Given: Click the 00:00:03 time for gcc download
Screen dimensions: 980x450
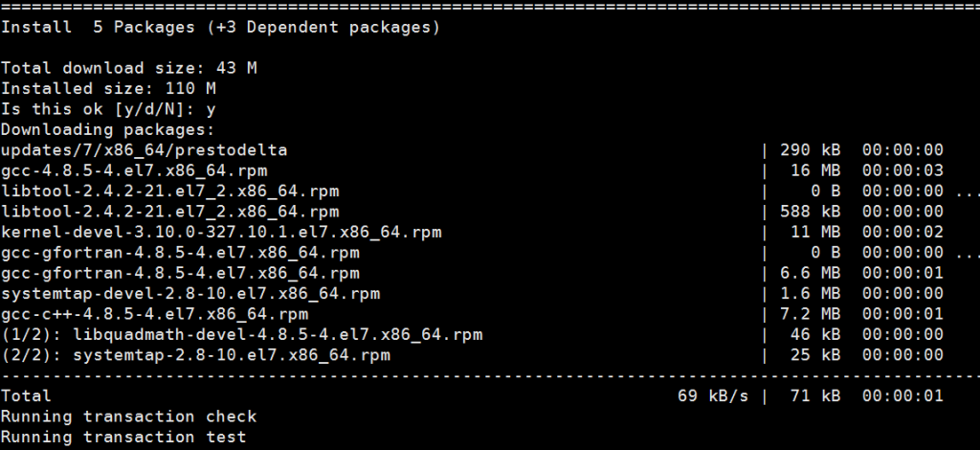Looking at the screenshot, I should coord(902,170).
